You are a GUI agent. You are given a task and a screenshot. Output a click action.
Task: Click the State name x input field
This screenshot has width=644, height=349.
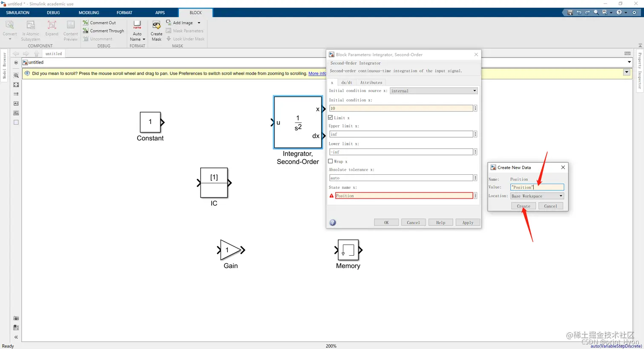(x=404, y=196)
